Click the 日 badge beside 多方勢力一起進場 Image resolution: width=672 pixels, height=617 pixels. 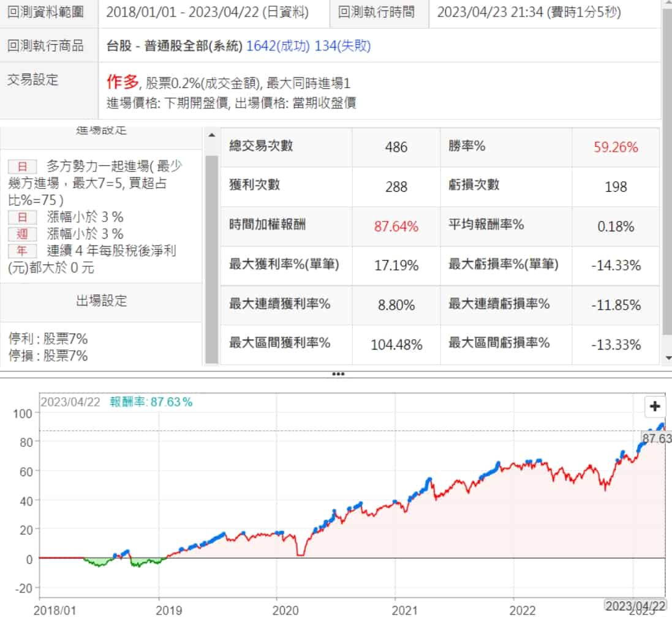(22, 166)
